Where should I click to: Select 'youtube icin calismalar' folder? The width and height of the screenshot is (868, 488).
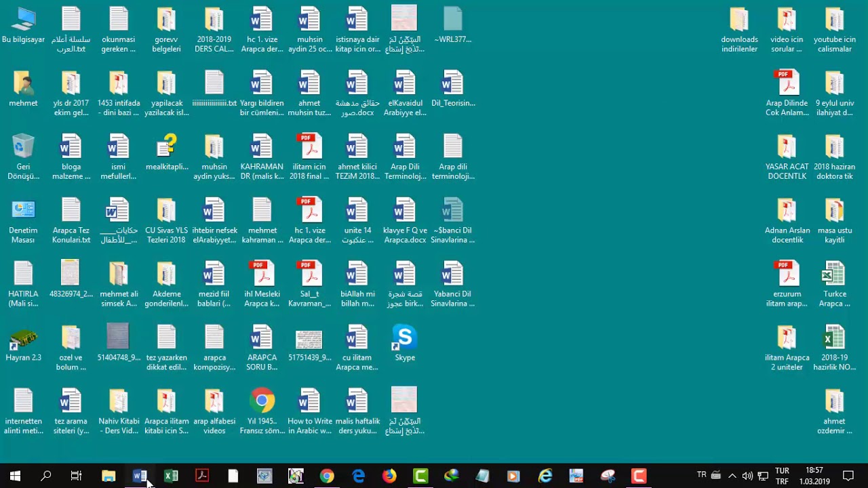pos(835,30)
